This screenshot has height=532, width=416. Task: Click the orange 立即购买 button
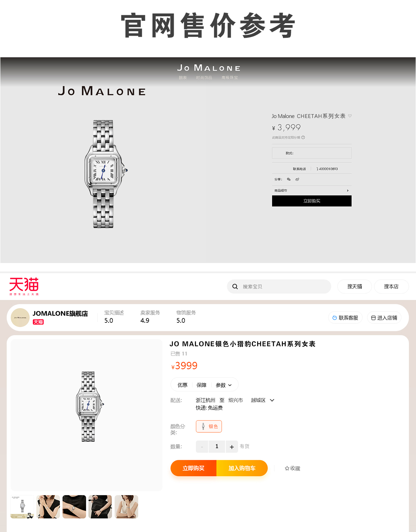[193, 468]
